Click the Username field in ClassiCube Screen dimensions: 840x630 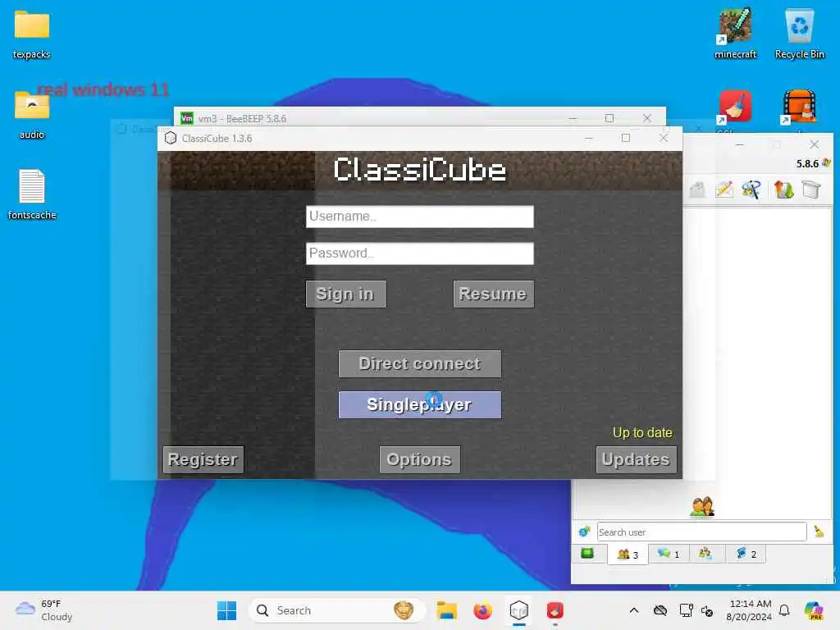419,217
